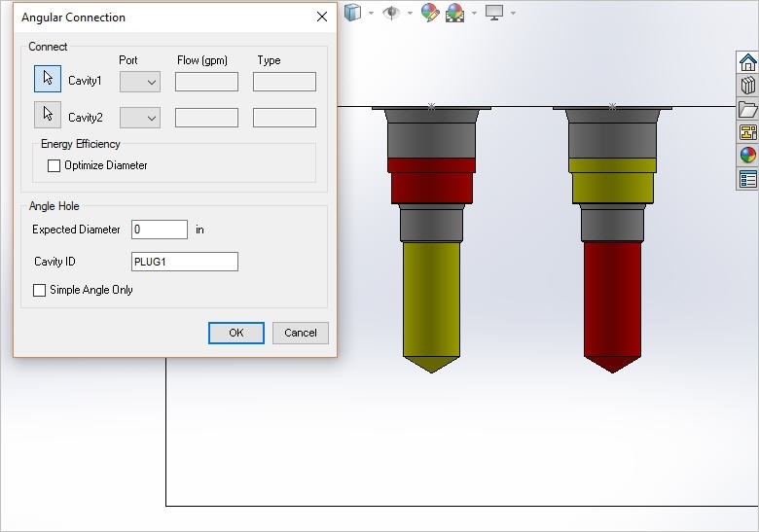Confirm the dialog with OK

tap(236, 334)
